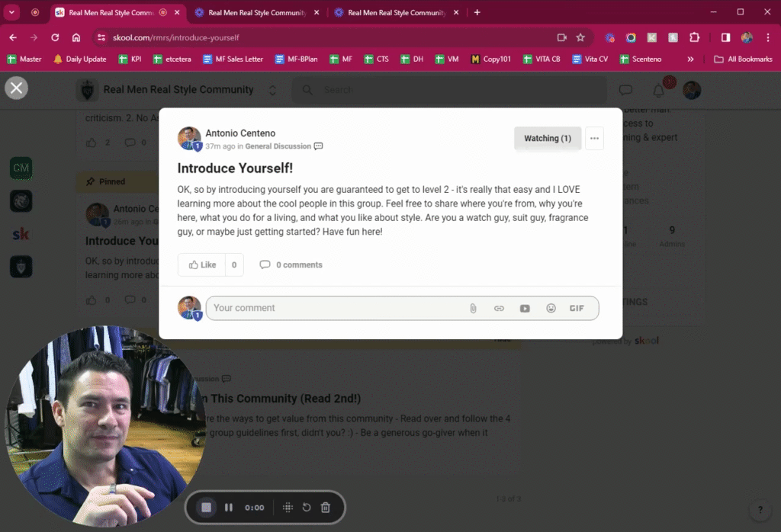This screenshot has height=532, width=781.
Task: Attach a file using the paperclip icon
Action: 473,309
